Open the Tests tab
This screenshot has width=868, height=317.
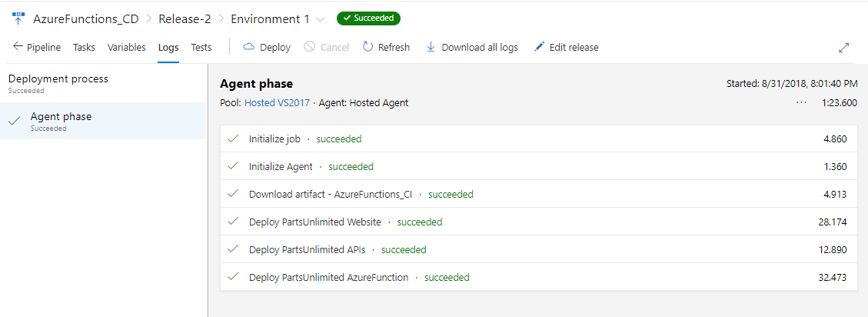point(201,48)
